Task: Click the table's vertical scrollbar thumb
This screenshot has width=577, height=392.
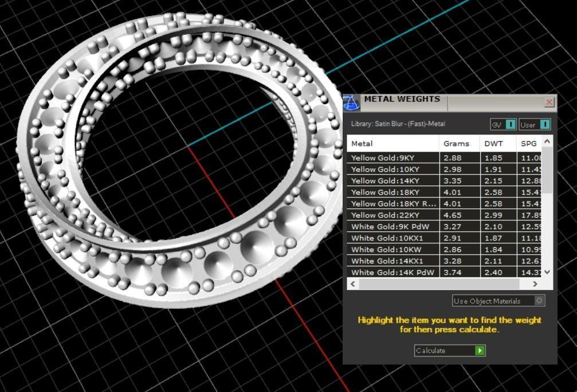Action: [x=547, y=170]
